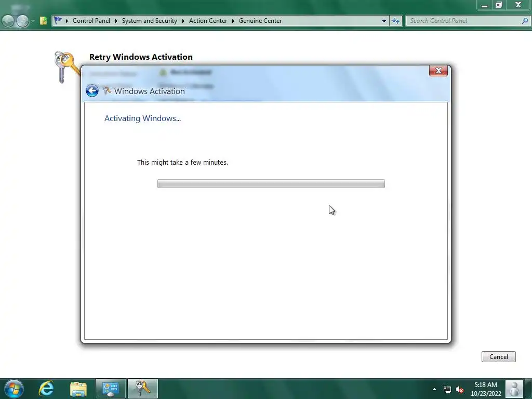532x399 pixels.
Task: Expand root arrow before Control Panel breadcrumb
Action: click(x=67, y=21)
